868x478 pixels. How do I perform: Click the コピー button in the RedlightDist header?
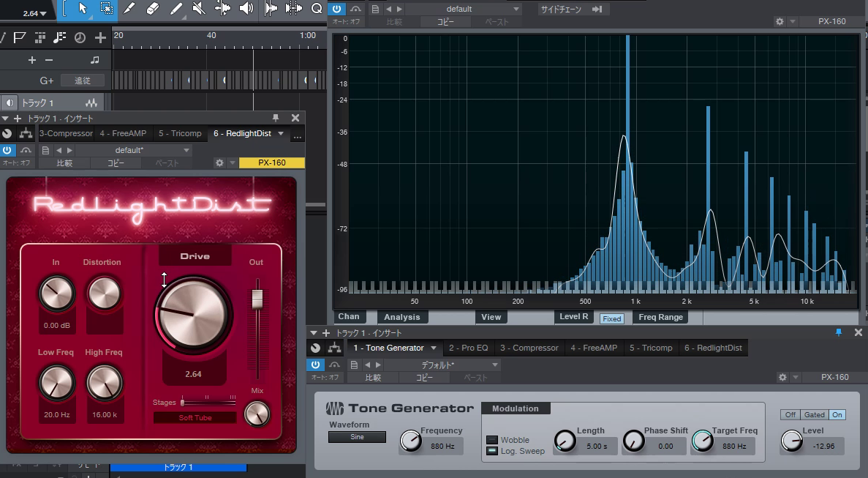[116, 163]
